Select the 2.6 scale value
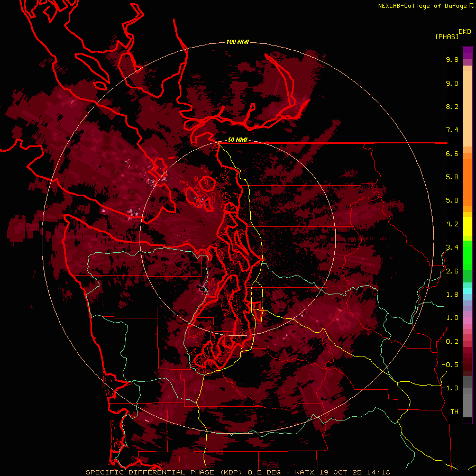Screen dimensions: 476x476 [452, 271]
